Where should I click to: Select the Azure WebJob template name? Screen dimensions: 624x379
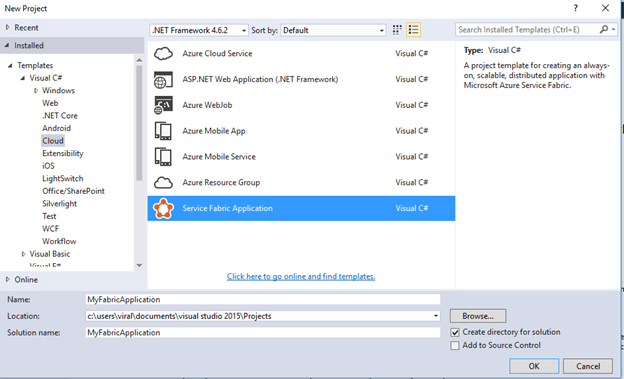(207, 105)
